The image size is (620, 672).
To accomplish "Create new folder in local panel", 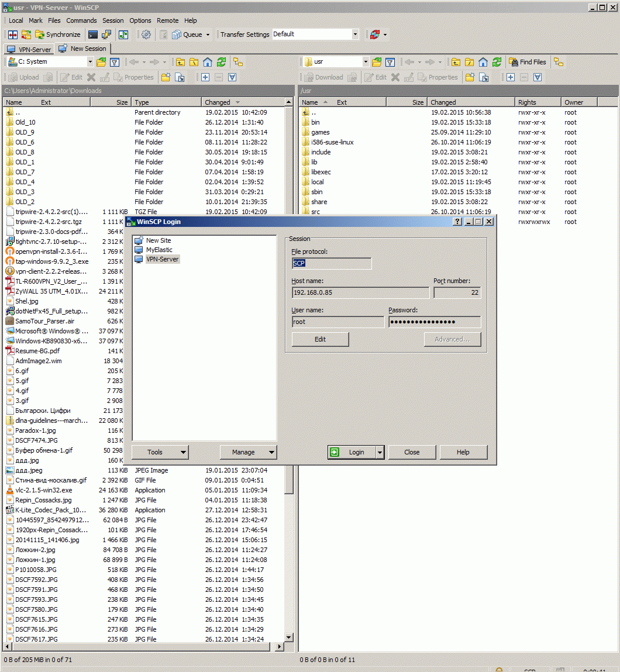I will click(x=166, y=77).
